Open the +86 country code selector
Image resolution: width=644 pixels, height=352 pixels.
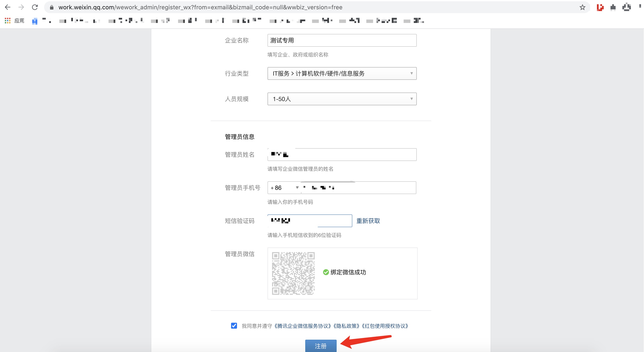point(284,188)
